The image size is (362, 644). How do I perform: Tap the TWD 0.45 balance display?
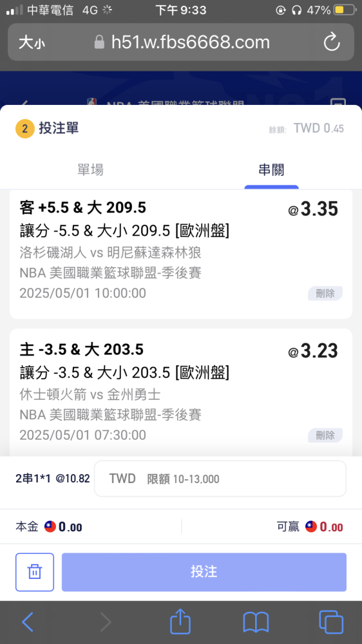pos(318,129)
